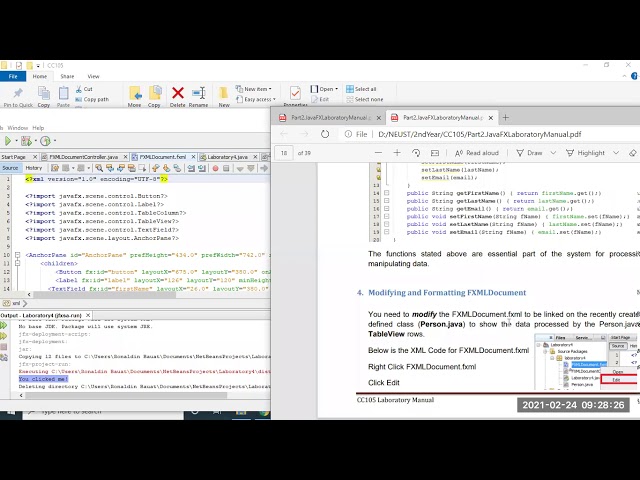This screenshot has height=480, width=640.
Task: Click Pin to Quick access icon
Action: tap(18, 93)
